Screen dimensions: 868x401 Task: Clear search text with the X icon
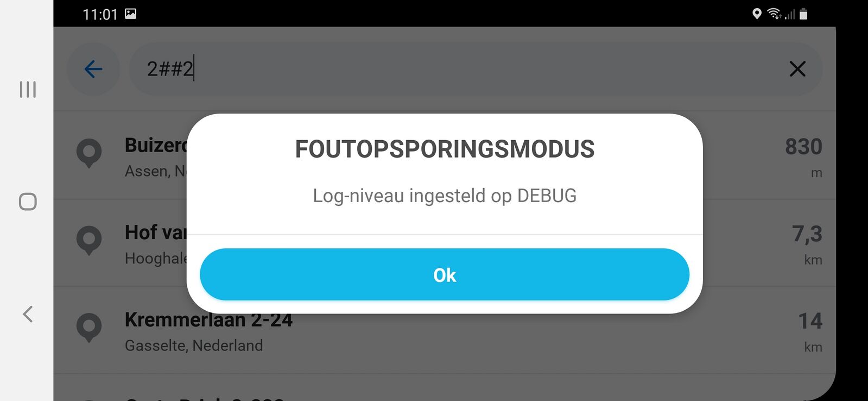[797, 69]
